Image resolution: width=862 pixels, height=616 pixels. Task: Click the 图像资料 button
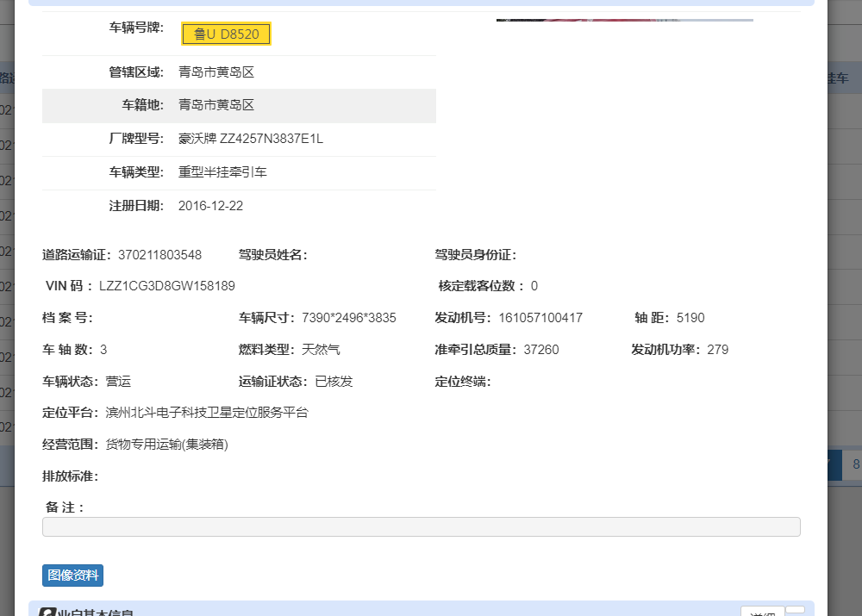pyautogui.click(x=72, y=576)
